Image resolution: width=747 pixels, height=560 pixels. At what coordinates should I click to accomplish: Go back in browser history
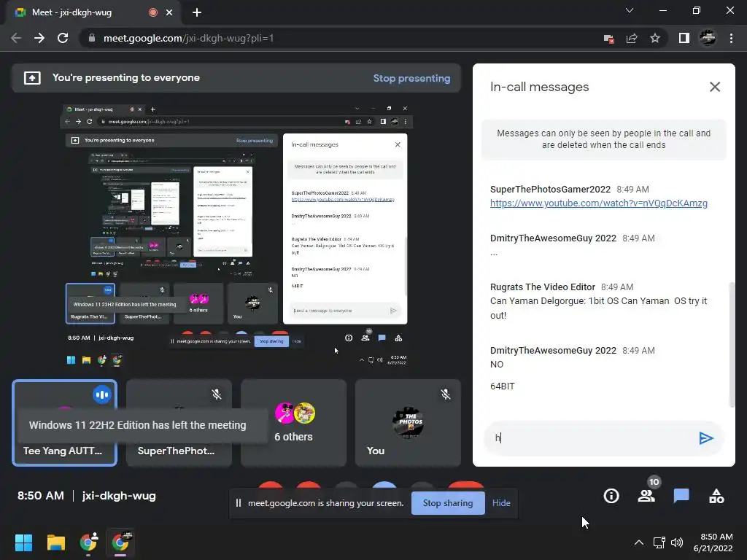click(x=16, y=38)
